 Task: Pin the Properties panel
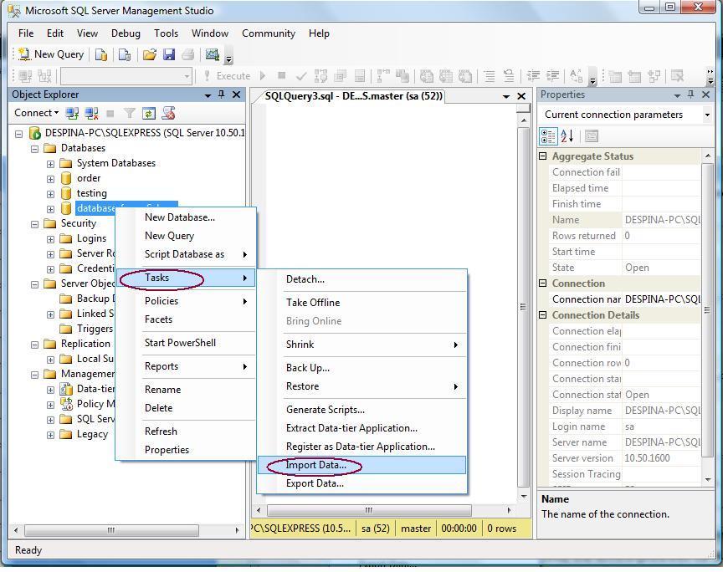(x=691, y=94)
